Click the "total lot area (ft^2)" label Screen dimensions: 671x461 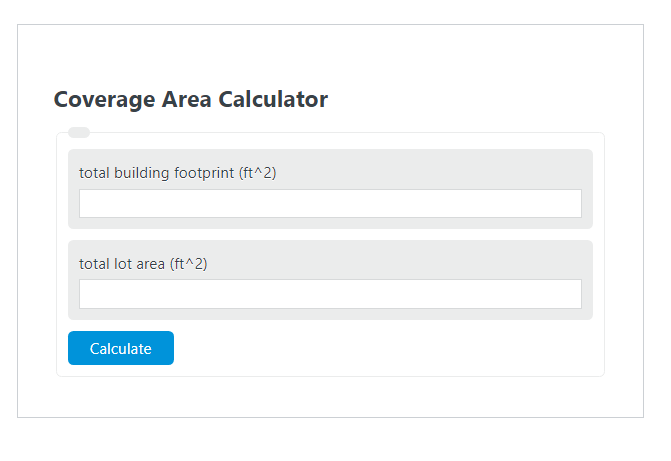(x=143, y=263)
